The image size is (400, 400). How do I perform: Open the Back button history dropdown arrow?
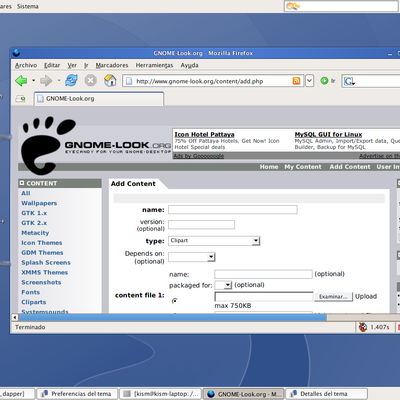(33, 80)
